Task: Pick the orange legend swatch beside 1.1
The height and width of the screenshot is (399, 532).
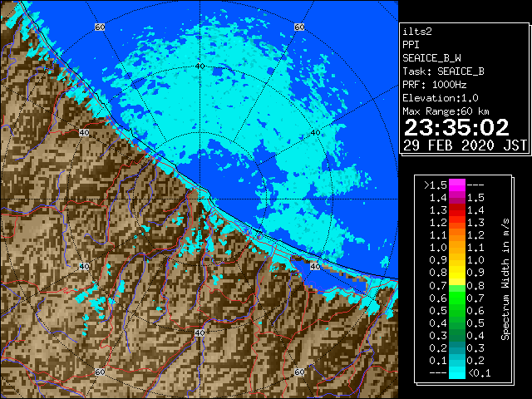Action: coord(456,235)
